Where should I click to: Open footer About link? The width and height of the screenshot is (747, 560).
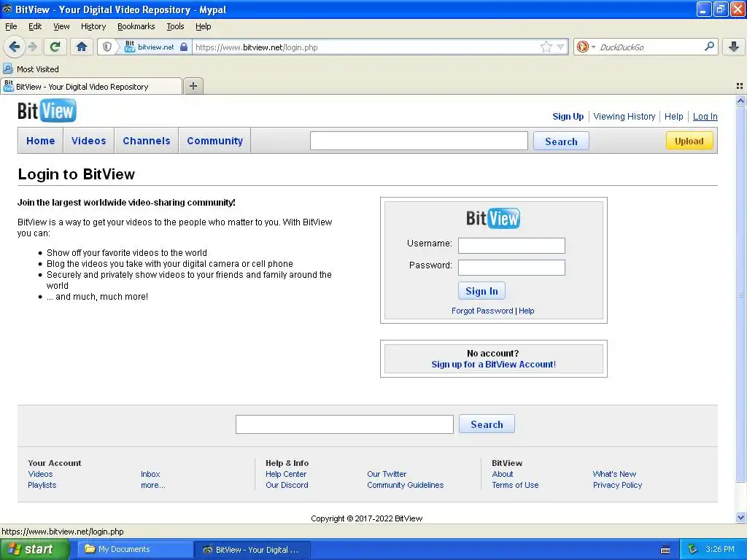tap(502, 474)
